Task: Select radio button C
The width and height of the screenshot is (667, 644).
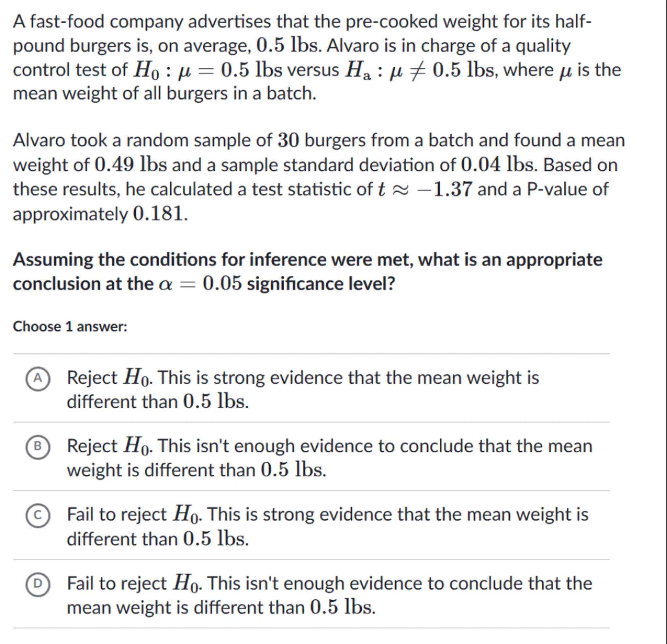Action: tap(38, 515)
